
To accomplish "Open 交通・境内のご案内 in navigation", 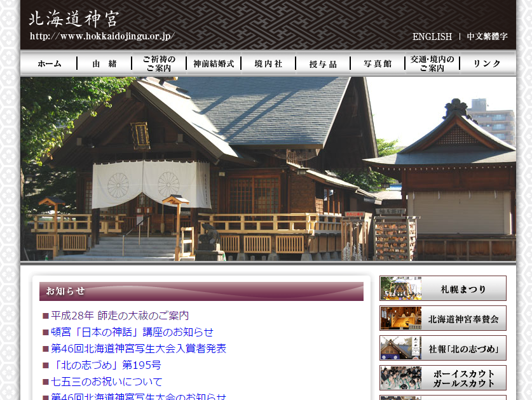I will click(x=432, y=63).
